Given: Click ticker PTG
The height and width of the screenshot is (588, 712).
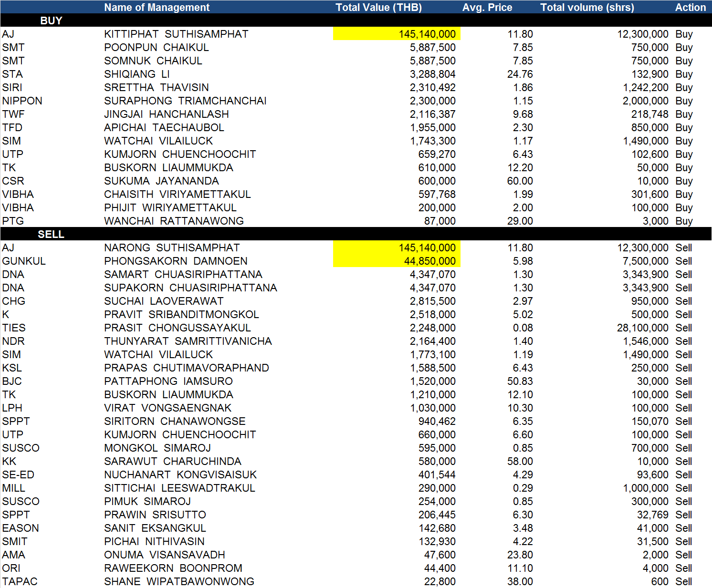Looking at the screenshot, I should (13, 221).
